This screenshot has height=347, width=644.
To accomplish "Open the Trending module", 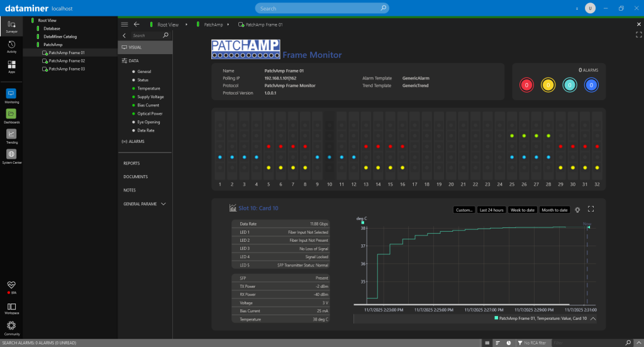I will coord(11,135).
